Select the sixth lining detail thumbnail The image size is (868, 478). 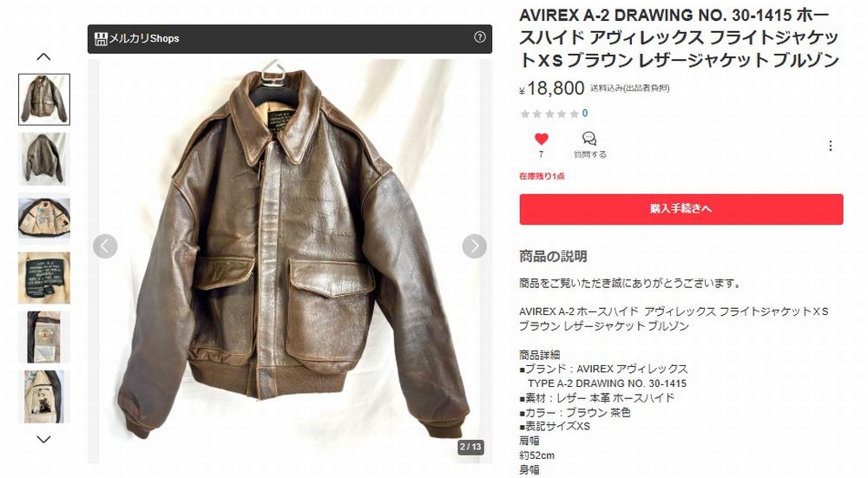44,396
